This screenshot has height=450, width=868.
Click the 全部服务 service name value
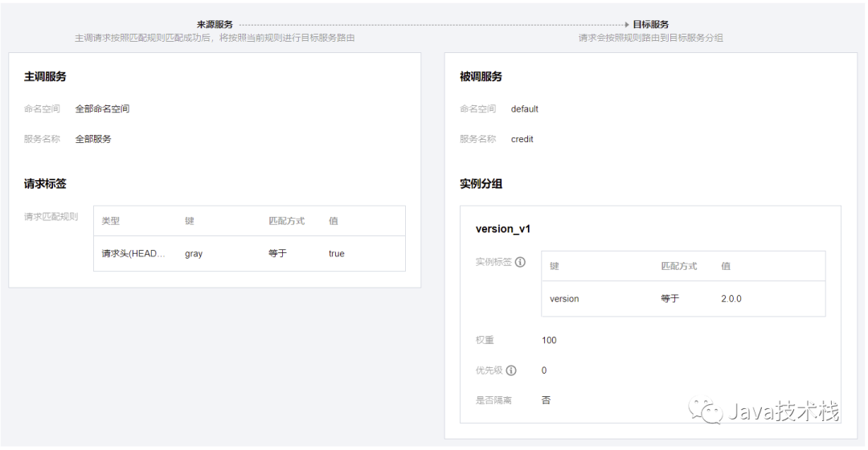tap(93, 139)
